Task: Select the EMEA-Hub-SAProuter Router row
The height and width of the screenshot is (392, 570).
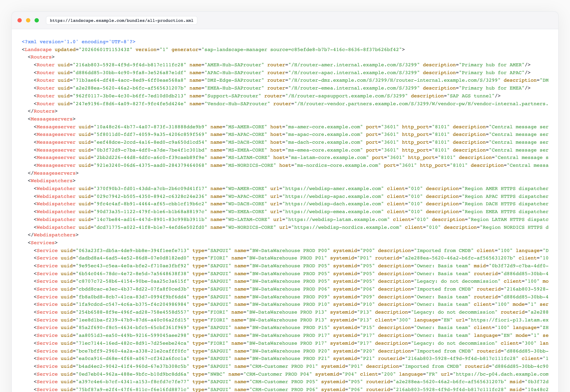Action: point(282,88)
